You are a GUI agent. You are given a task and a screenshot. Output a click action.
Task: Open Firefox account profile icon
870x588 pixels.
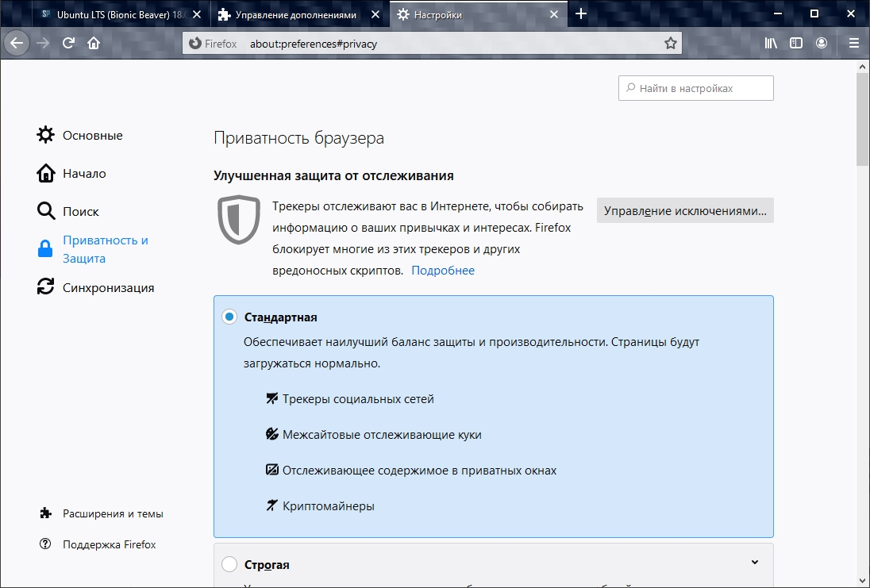pyautogui.click(x=822, y=44)
